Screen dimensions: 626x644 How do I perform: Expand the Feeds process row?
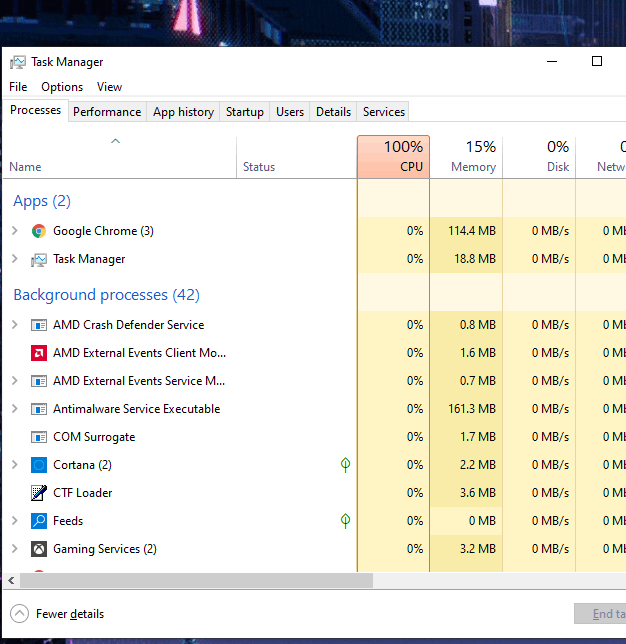[x=15, y=521]
